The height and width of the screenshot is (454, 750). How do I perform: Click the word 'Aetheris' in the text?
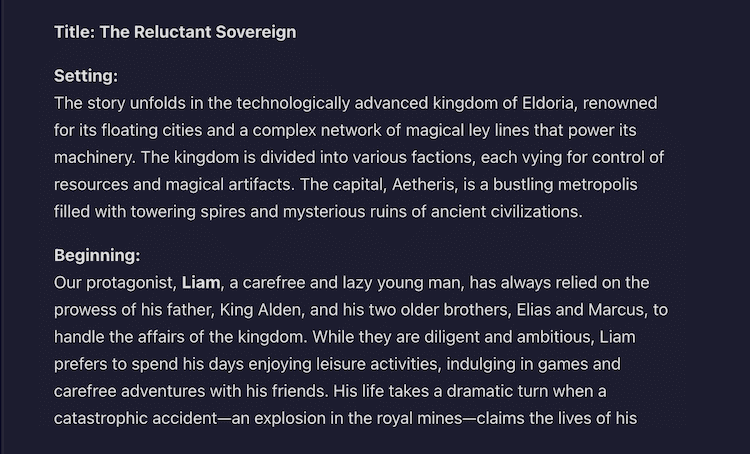[x=423, y=185]
